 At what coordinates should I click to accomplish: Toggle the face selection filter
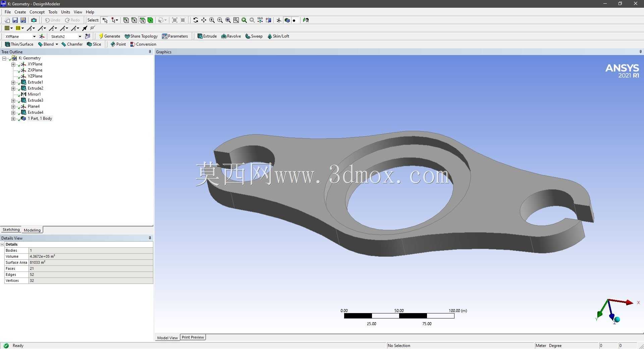142,20
